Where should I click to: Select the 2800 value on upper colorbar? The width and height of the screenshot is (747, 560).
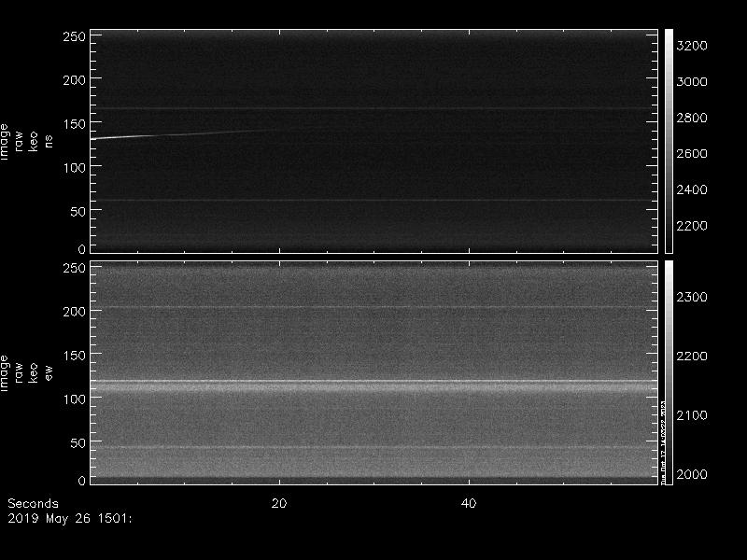pos(692,118)
